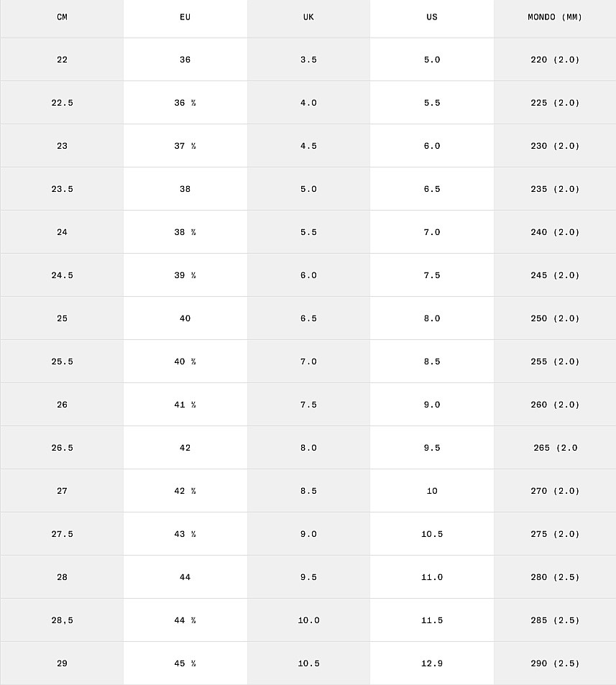The width and height of the screenshot is (616, 685).
Task: Select the US 10.5 cell
Action: click(x=432, y=534)
